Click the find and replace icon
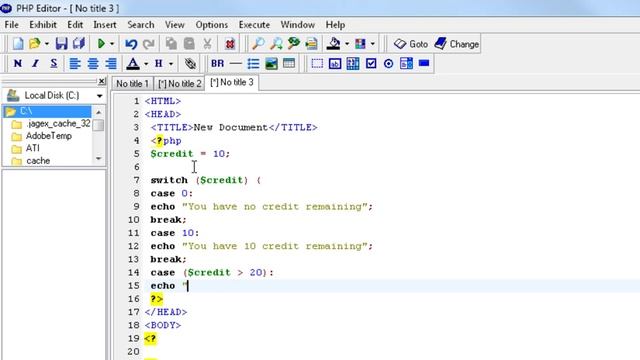 293,43
